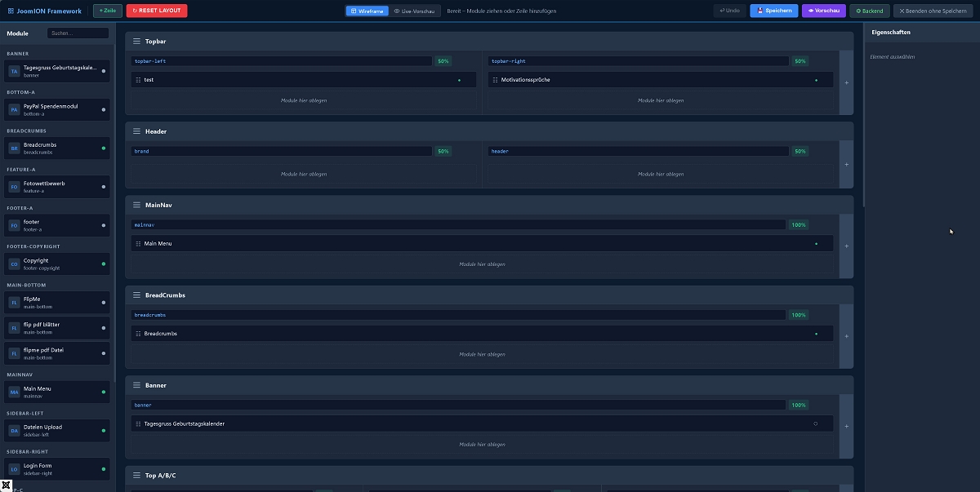Add a column with MainNav row plus icon

point(846,246)
